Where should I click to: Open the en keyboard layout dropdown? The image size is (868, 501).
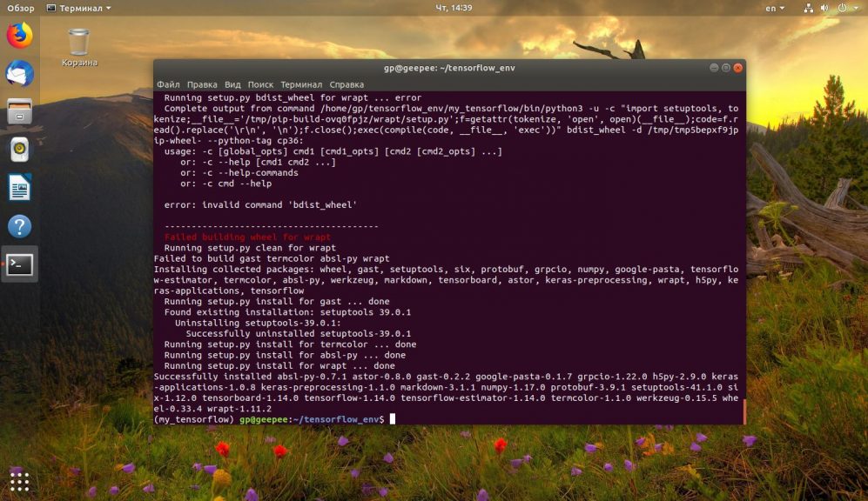tap(775, 8)
